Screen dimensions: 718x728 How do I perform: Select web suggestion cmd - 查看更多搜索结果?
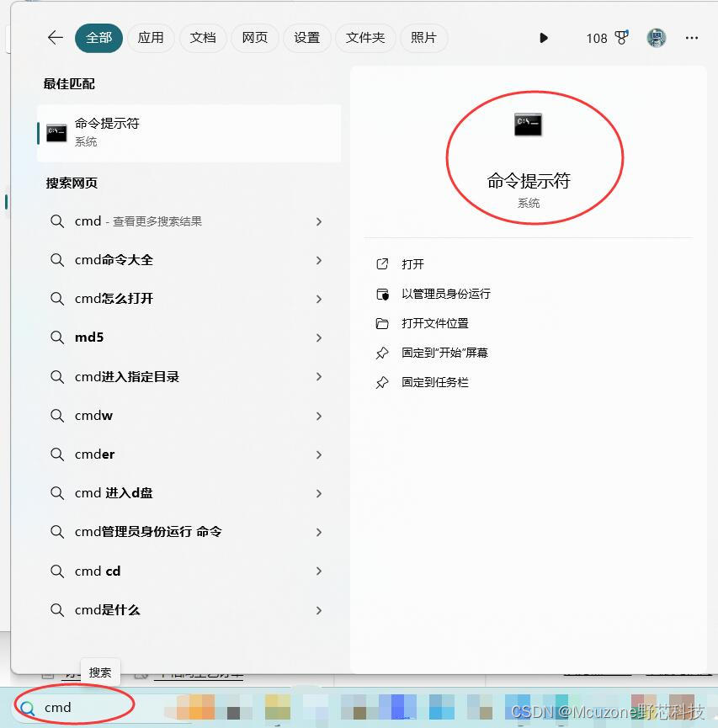click(189, 221)
